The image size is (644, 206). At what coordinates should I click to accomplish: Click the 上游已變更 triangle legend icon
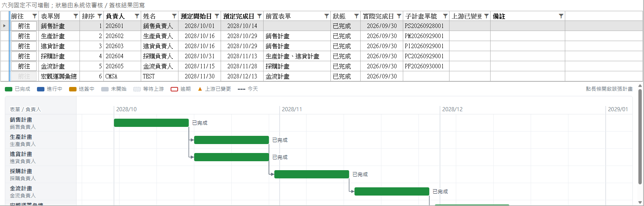tap(200, 89)
